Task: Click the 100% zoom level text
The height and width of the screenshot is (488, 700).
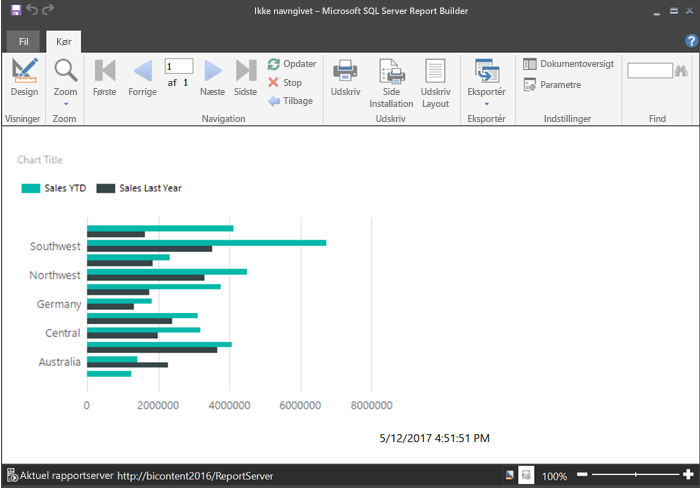Action: (554, 476)
